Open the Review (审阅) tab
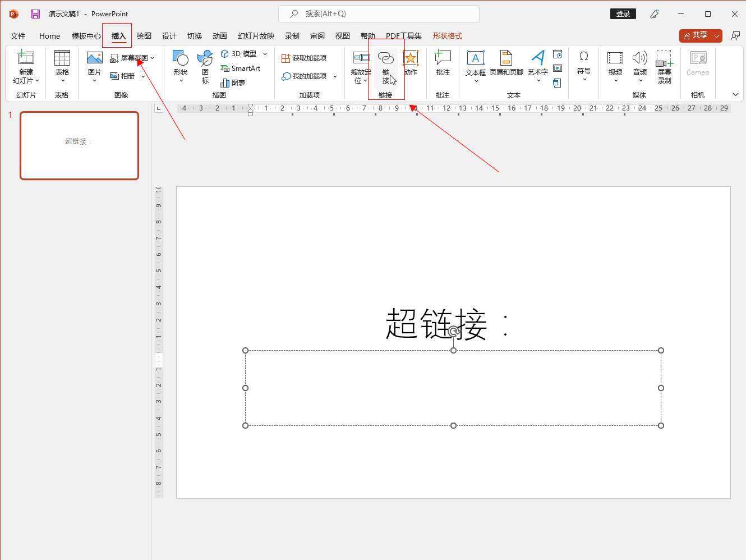This screenshot has width=746, height=560. [x=317, y=36]
